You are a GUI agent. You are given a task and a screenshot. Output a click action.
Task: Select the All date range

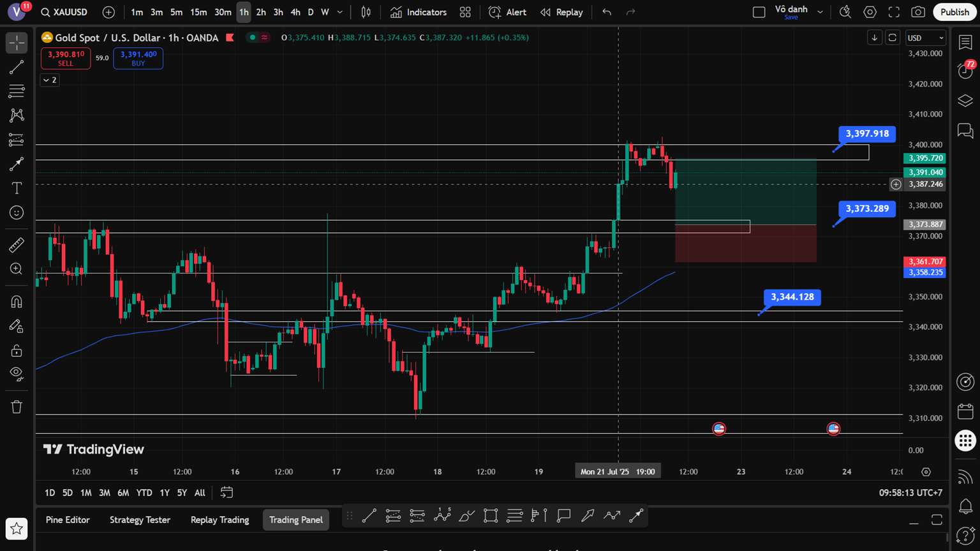[x=200, y=492]
